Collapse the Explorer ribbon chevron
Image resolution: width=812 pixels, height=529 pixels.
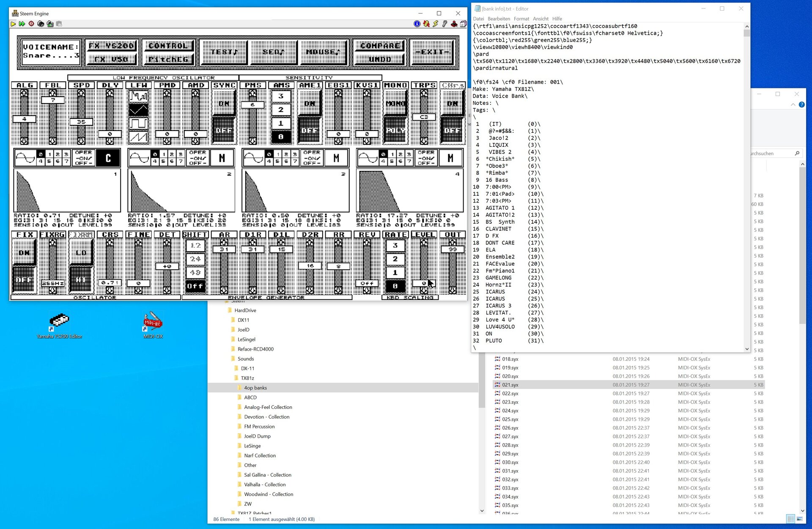793,104
